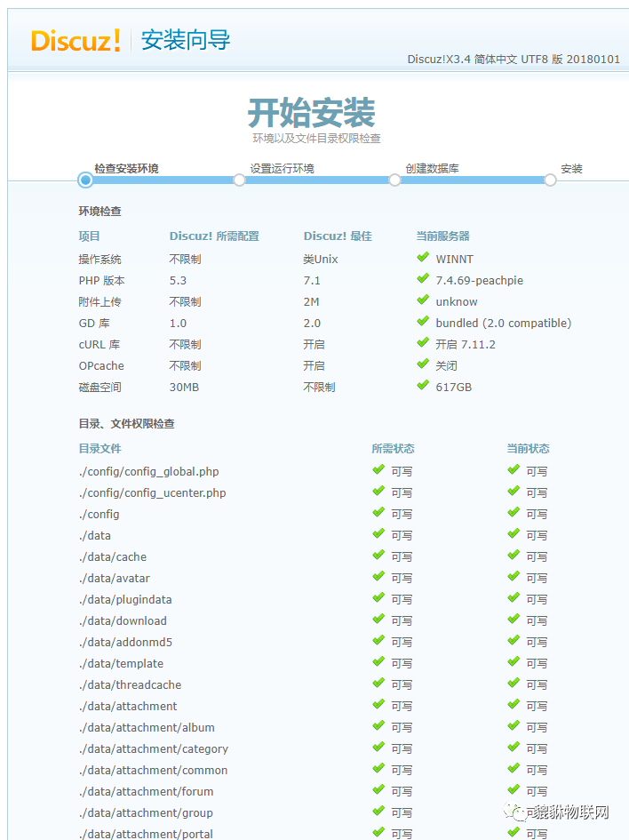Screen dimensions: 629x840
Task: Click the 目录、文件权限检查 section heading
Action: point(127,424)
